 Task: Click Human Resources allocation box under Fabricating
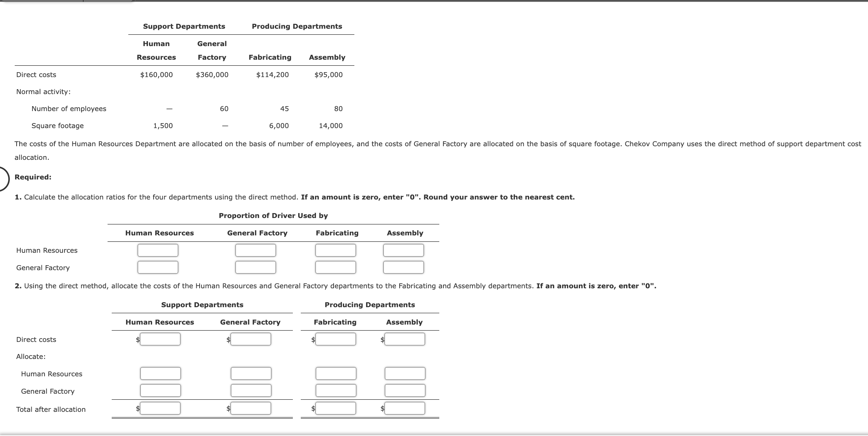click(x=335, y=373)
